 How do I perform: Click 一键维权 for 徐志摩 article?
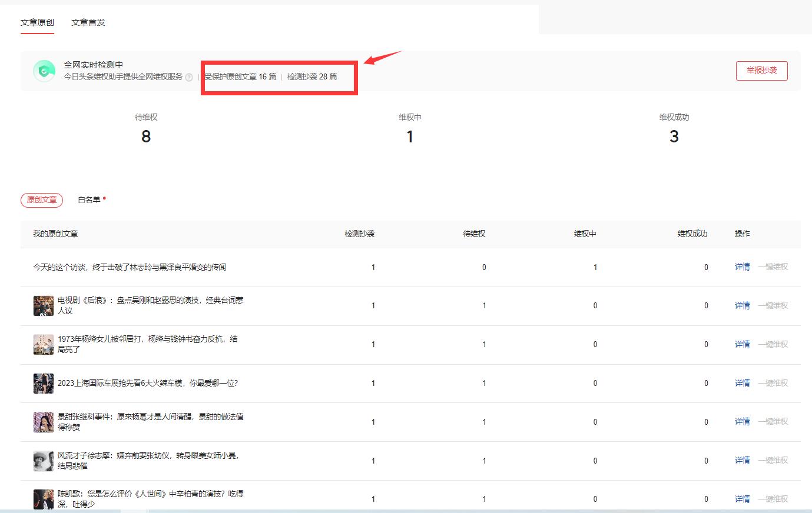click(773, 461)
